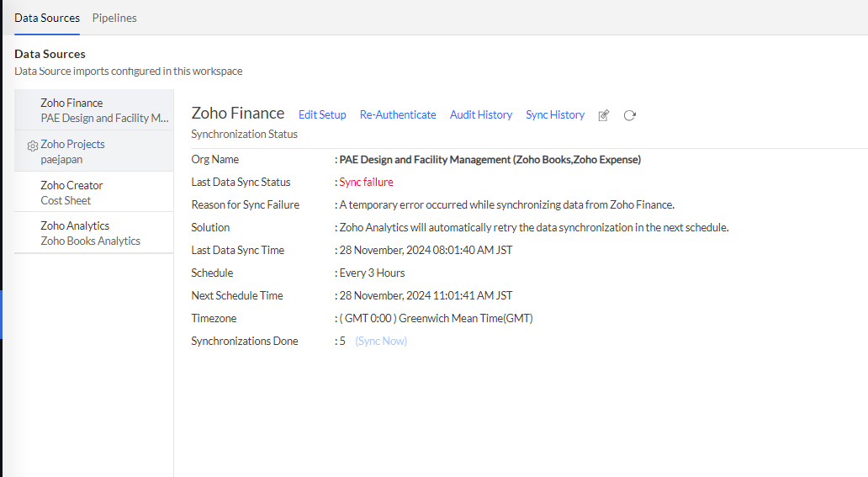Click the Sync Now link
Screen dimensions: 868x477
coord(381,341)
